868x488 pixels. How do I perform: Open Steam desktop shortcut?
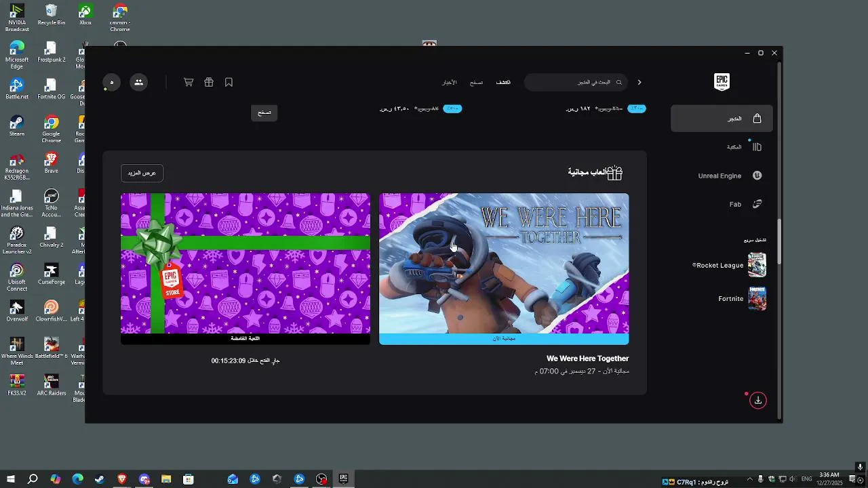pyautogui.click(x=17, y=126)
